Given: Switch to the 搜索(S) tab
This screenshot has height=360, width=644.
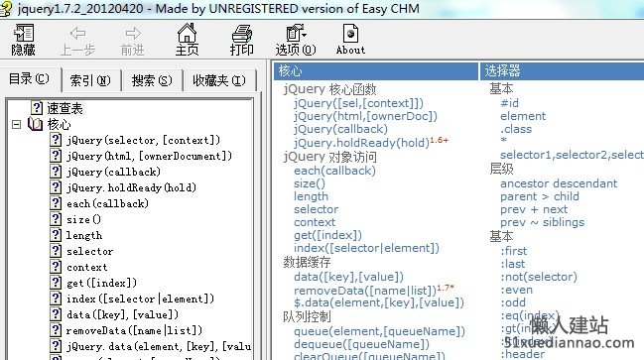Looking at the screenshot, I should pos(152,80).
